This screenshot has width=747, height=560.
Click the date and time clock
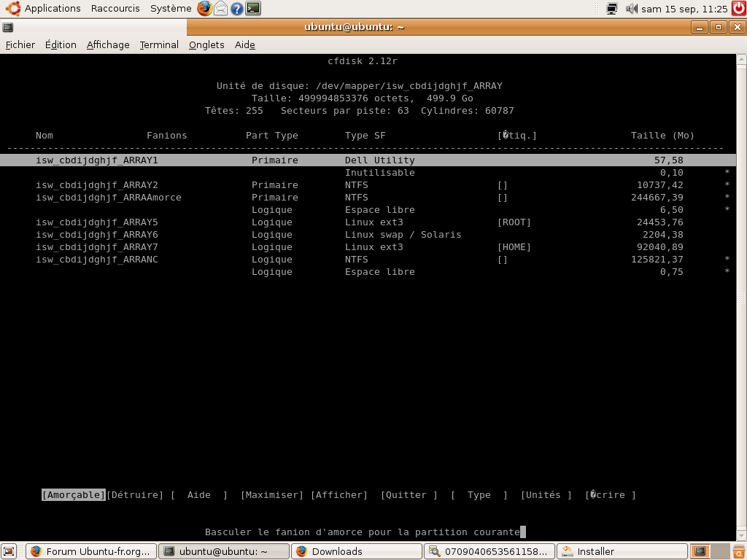pos(684,9)
